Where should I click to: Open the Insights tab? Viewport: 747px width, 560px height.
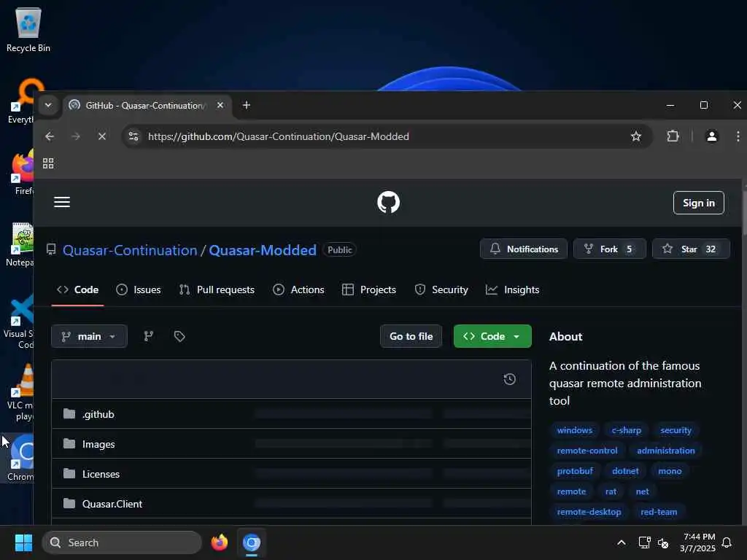click(513, 289)
